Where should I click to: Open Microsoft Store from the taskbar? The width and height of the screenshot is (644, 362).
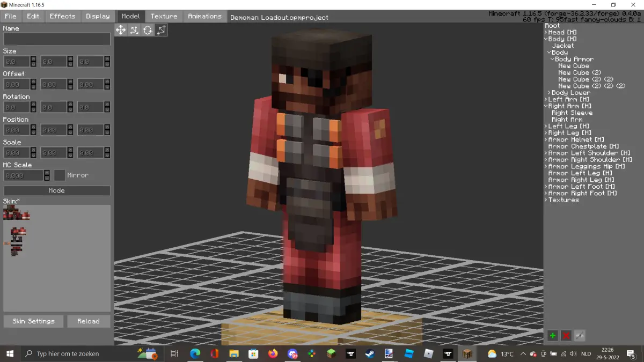pyautogui.click(x=253, y=353)
